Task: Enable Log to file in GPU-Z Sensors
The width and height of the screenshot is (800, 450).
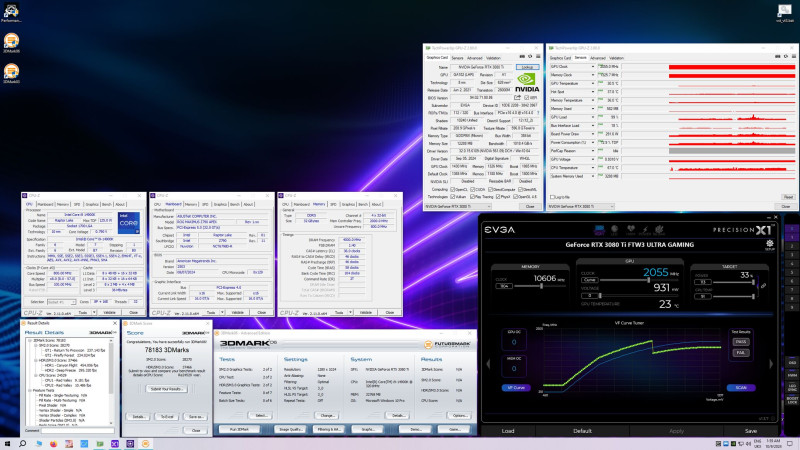Action: [552, 197]
